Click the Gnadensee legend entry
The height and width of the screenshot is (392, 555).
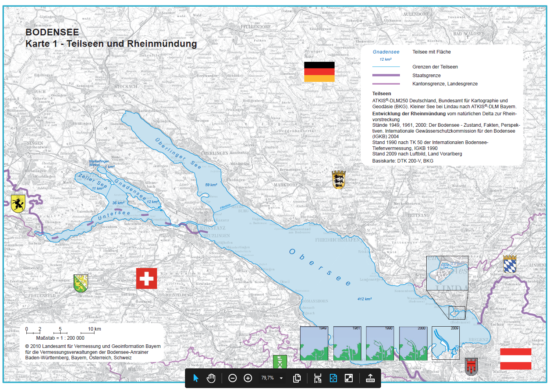pyautogui.click(x=386, y=52)
